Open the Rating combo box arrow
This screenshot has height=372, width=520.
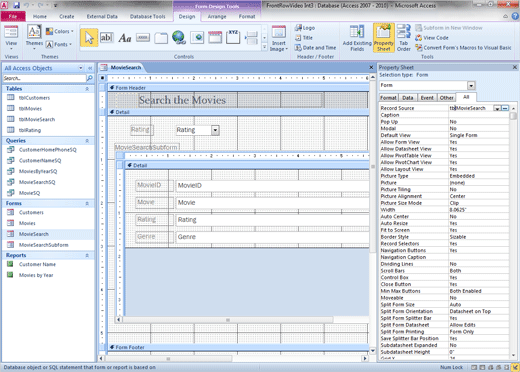coord(215,130)
